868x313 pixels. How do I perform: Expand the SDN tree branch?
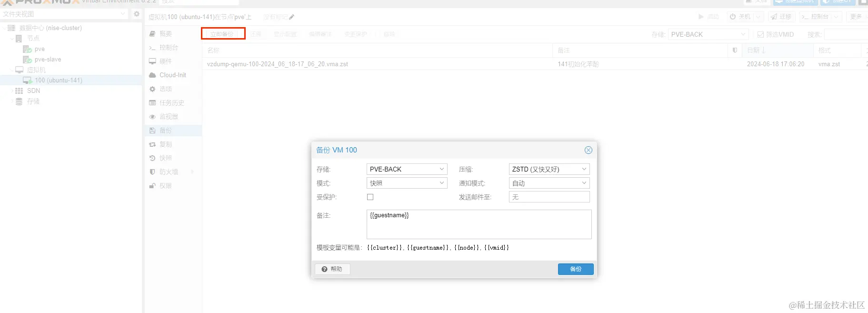(12, 91)
